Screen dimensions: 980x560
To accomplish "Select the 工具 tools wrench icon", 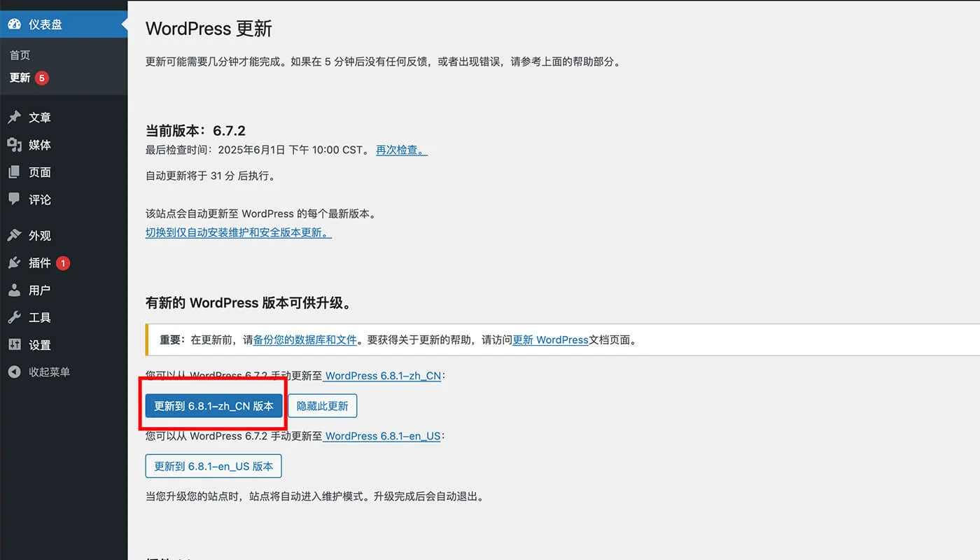I will click(15, 317).
